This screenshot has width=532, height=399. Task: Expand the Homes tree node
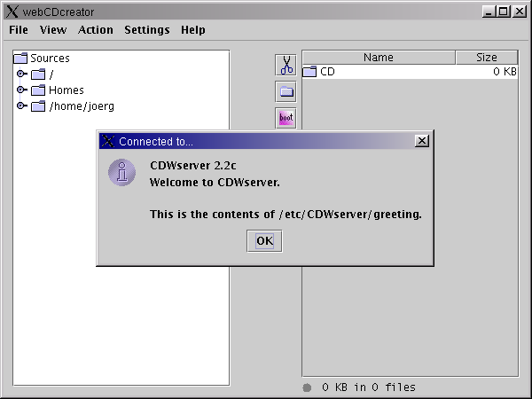21,90
